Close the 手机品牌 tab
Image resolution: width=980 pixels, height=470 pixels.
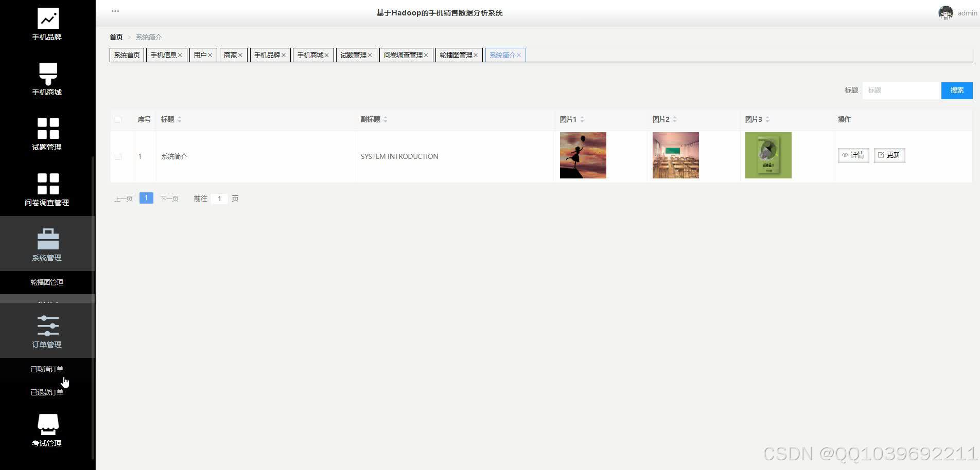click(284, 55)
